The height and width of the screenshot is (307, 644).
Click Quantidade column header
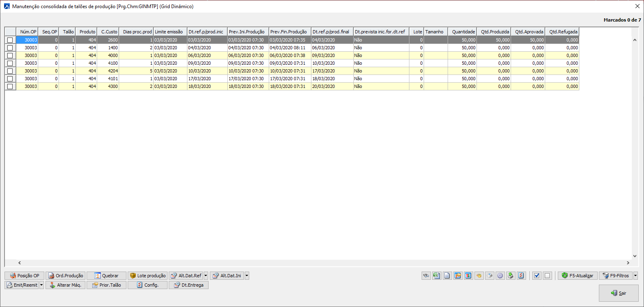coord(462,32)
